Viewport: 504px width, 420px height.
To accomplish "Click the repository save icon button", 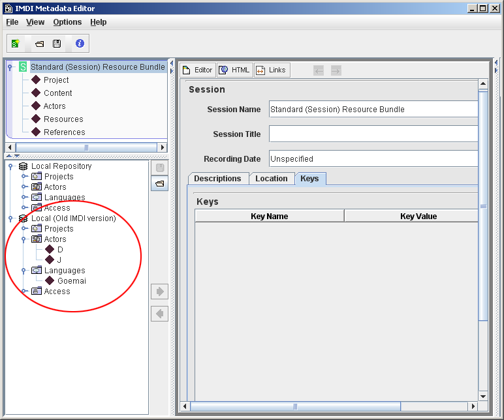I will tap(160, 168).
